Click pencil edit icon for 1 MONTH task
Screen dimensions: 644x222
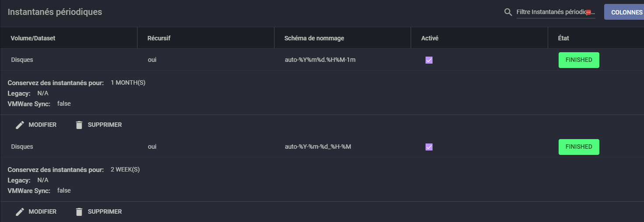coord(20,125)
